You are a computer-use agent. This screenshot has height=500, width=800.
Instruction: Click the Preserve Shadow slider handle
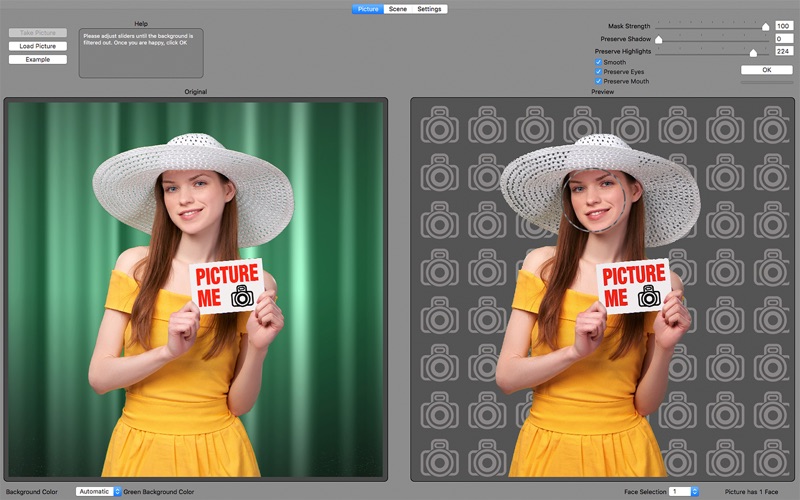click(658, 39)
